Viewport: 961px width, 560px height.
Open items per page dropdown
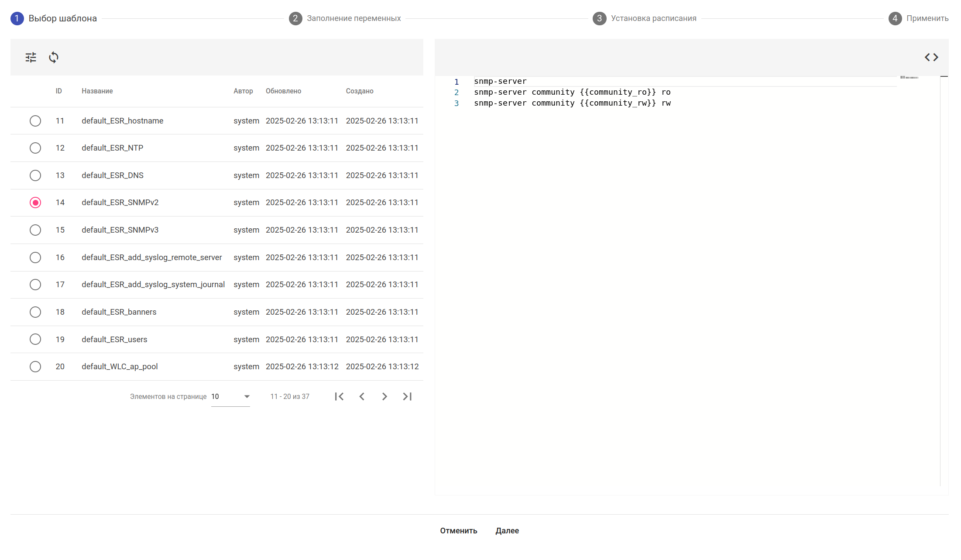coord(230,396)
